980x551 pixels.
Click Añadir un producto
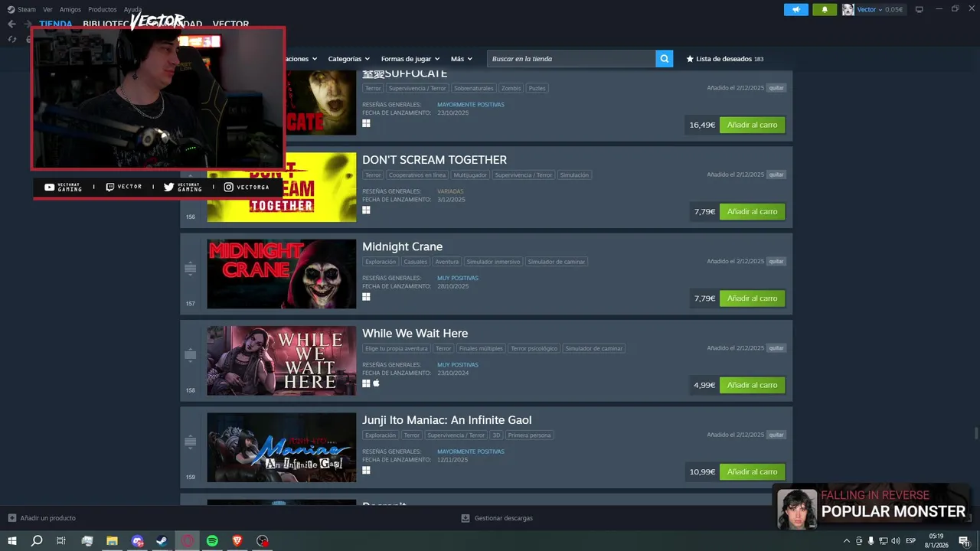(48, 518)
